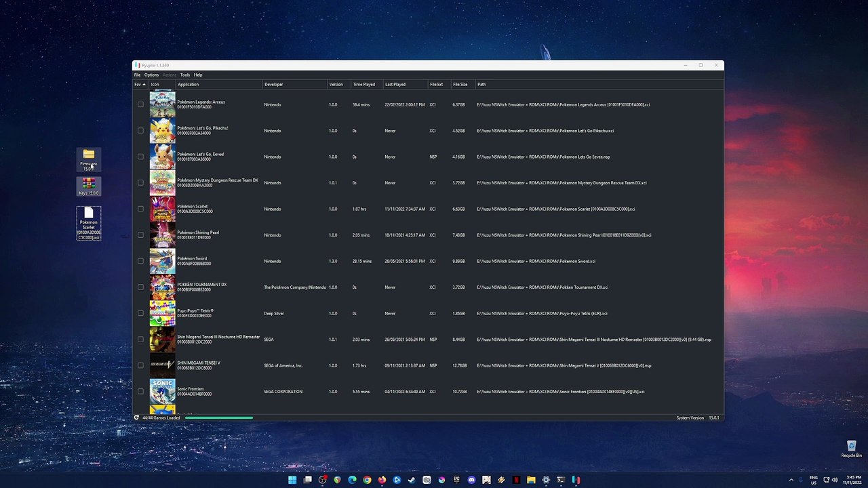Open the Windows Start menu
The height and width of the screenshot is (488, 868).
pos(292,480)
